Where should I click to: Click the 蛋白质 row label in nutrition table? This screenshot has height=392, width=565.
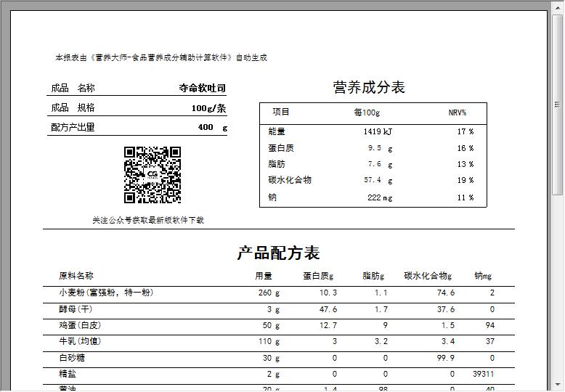[x=281, y=148]
